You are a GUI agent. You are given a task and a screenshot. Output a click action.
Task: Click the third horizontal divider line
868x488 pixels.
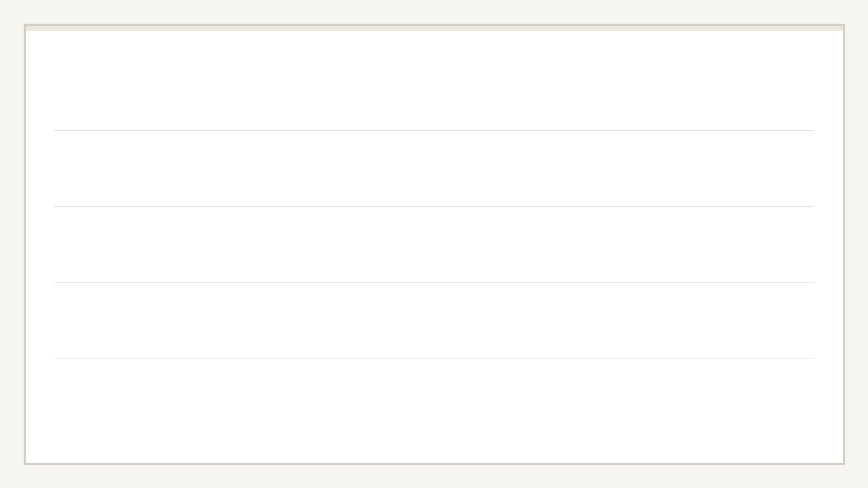[x=434, y=282]
